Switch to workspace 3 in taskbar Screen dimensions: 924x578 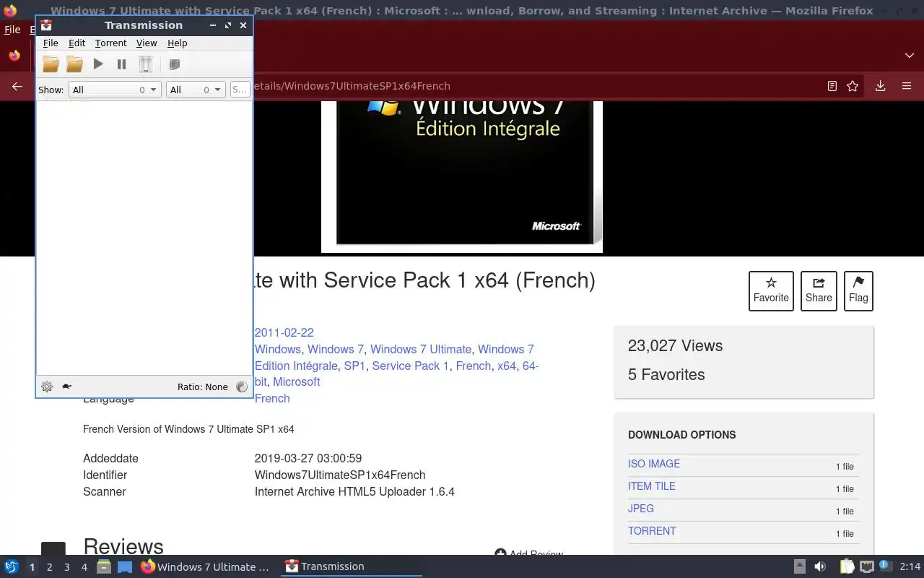pyautogui.click(x=66, y=567)
